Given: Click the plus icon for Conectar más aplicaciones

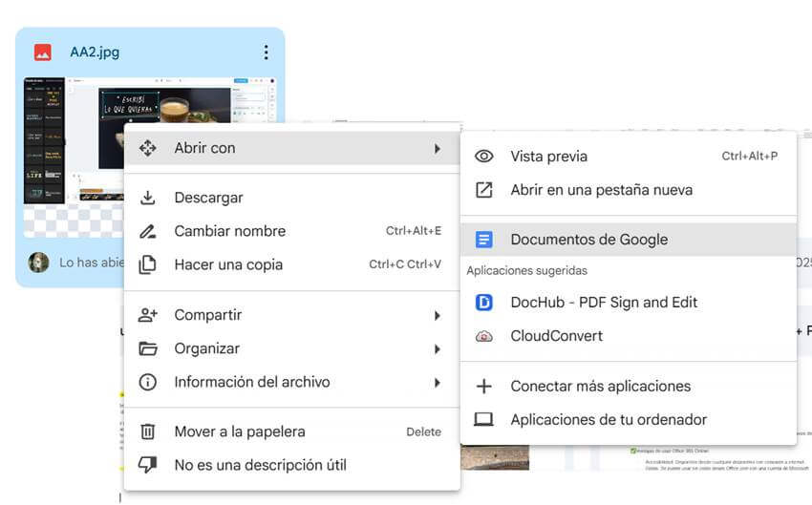Looking at the screenshot, I should (x=483, y=386).
